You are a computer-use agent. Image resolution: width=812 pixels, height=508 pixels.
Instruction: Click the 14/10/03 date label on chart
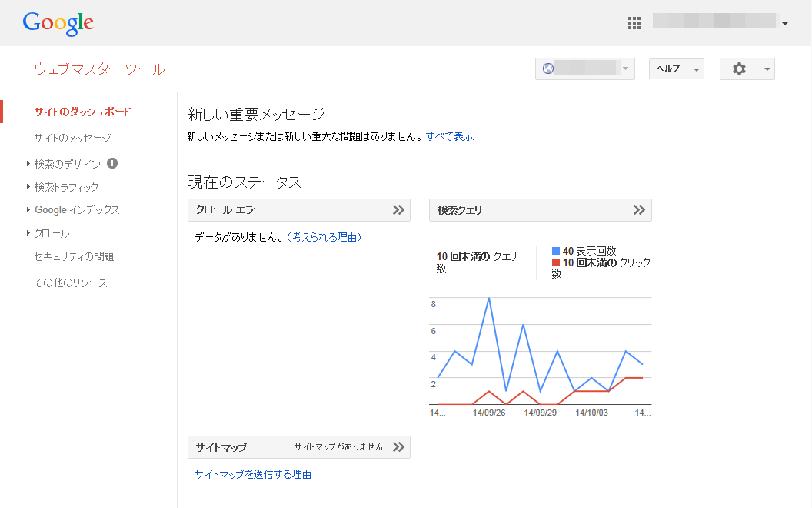pyautogui.click(x=591, y=413)
